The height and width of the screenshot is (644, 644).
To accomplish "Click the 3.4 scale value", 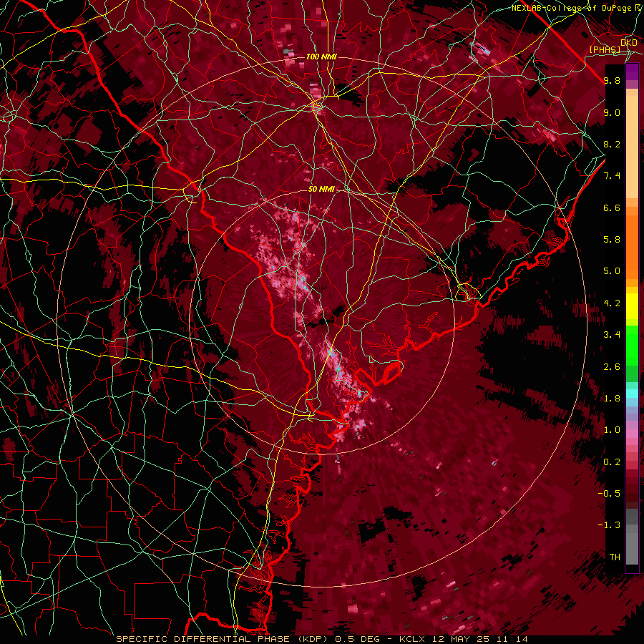I will (612, 335).
